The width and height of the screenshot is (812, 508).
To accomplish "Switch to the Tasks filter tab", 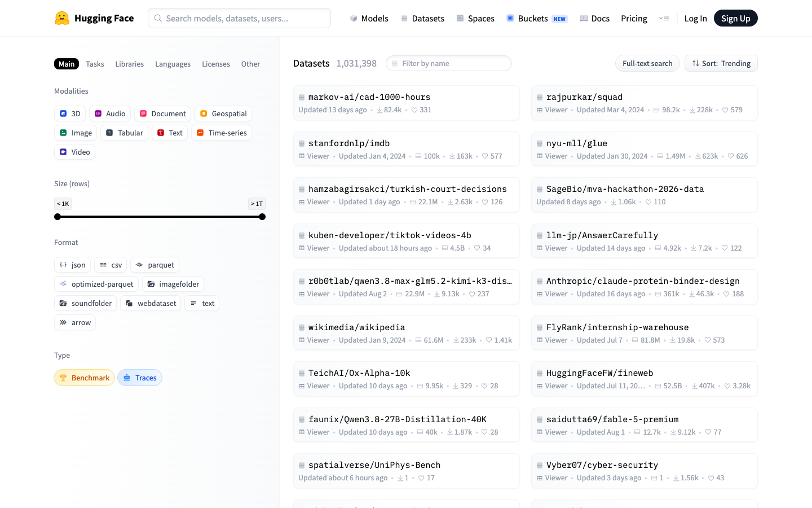I will click(95, 64).
